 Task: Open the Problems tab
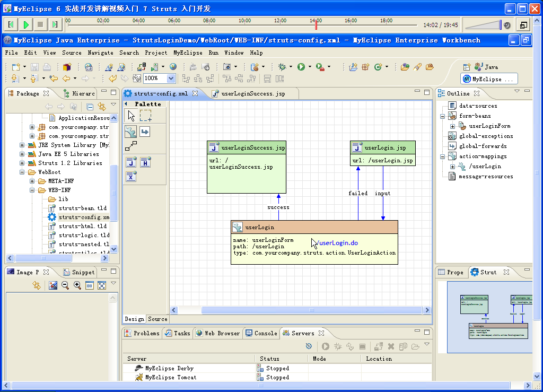pyautogui.click(x=142, y=333)
